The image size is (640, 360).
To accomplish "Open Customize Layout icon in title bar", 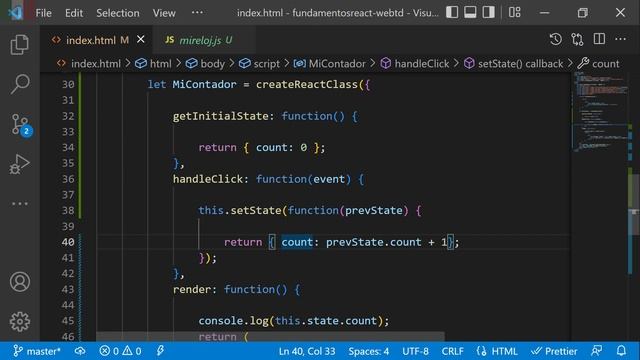I will (x=515, y=13).
